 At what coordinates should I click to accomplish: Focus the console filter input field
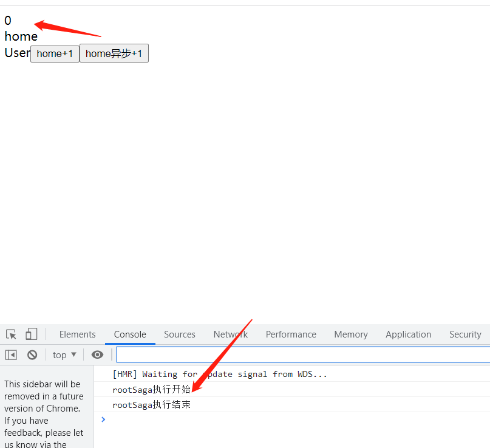303,355
